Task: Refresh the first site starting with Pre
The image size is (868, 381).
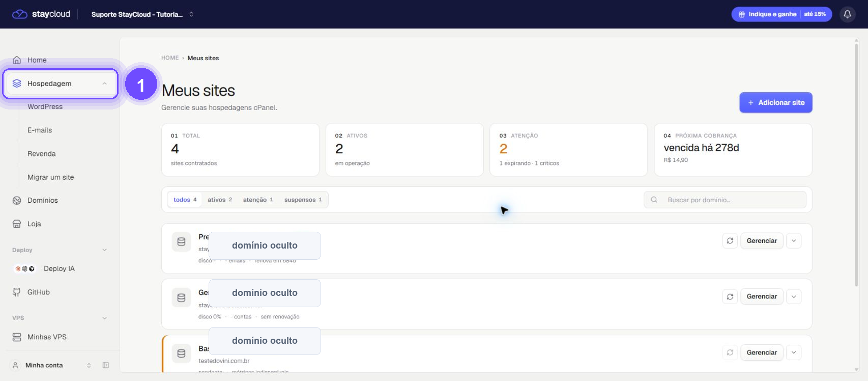Action: 730,241
